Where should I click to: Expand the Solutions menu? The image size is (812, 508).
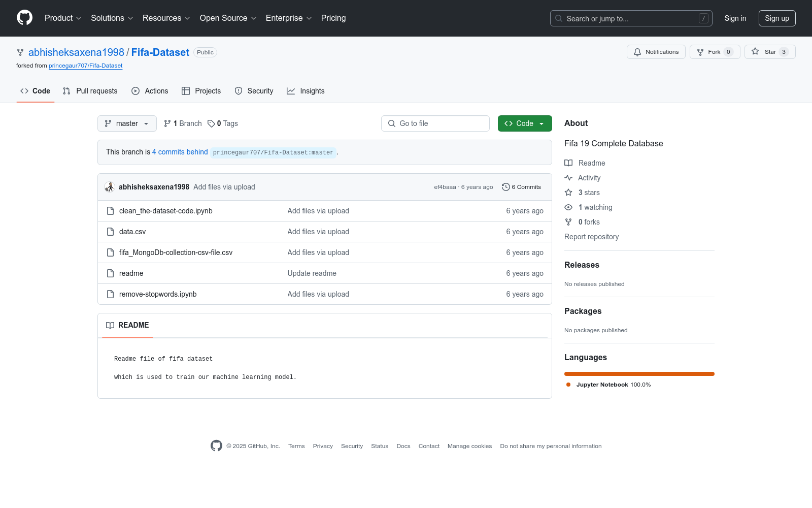(x=112, y=18)
